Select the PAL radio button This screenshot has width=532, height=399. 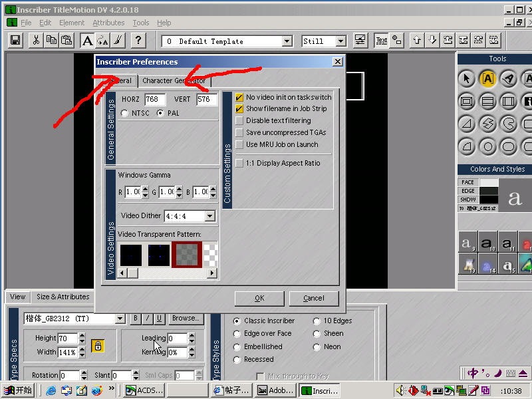pos(160,113)
